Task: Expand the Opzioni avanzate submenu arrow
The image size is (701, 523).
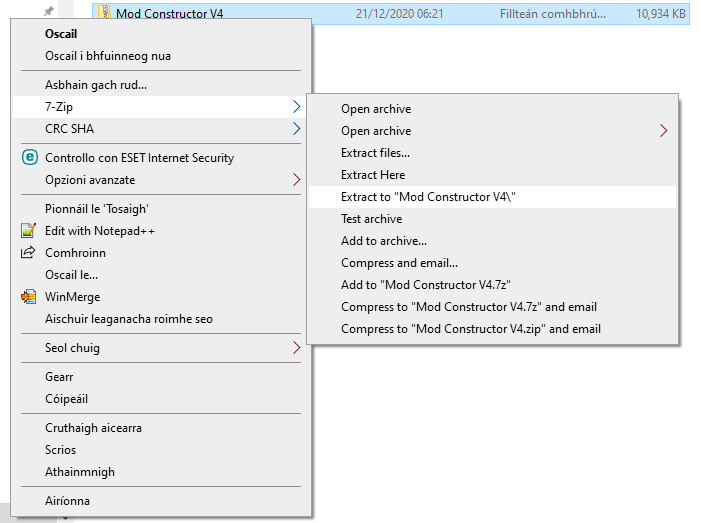Action: 296,180
